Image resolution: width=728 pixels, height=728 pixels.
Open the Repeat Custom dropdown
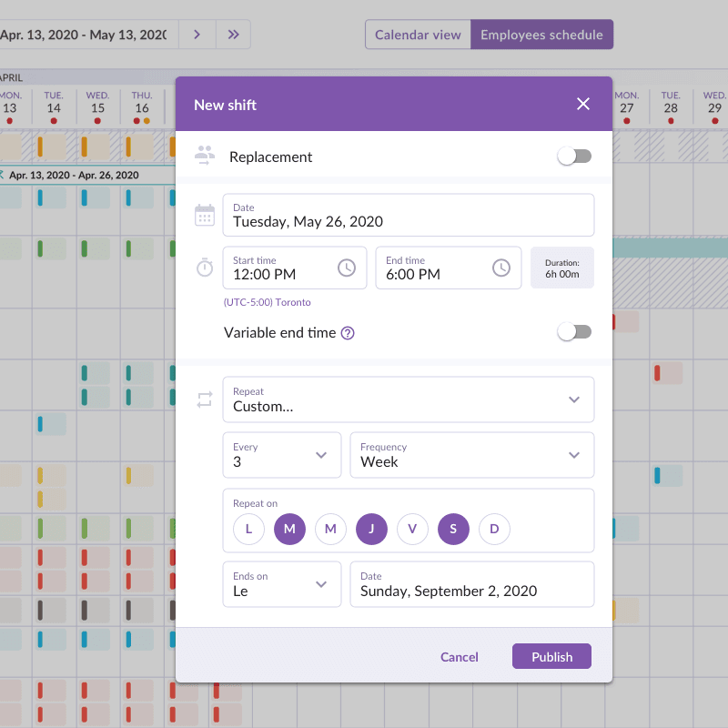[x=408, y=399]
